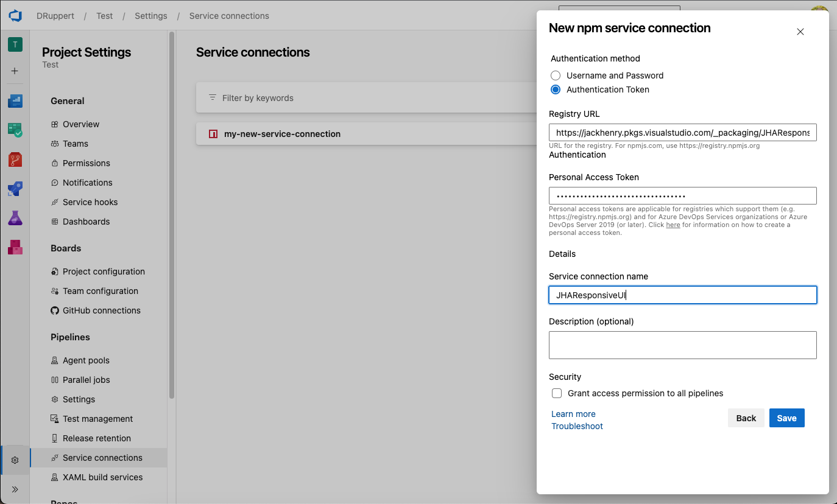
Task: Click the Save button
Action: click(x=786, y=418)
